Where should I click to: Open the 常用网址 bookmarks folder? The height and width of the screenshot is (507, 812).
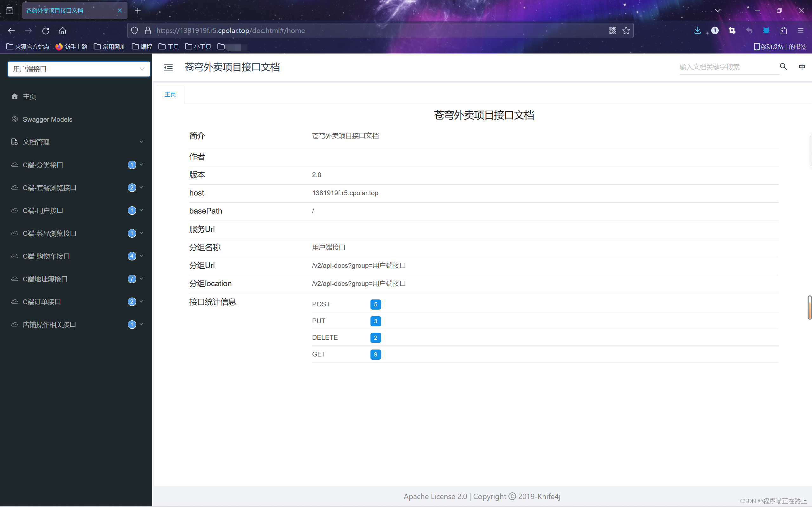(110, 47)
